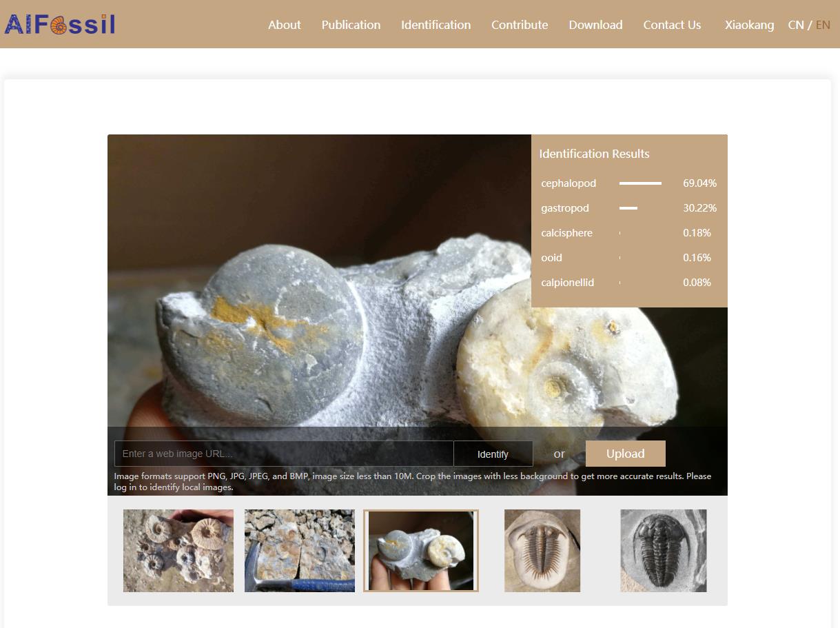The image size is (840, 628).
Task: Open the Contact Us page
Action: pos(672,25)
